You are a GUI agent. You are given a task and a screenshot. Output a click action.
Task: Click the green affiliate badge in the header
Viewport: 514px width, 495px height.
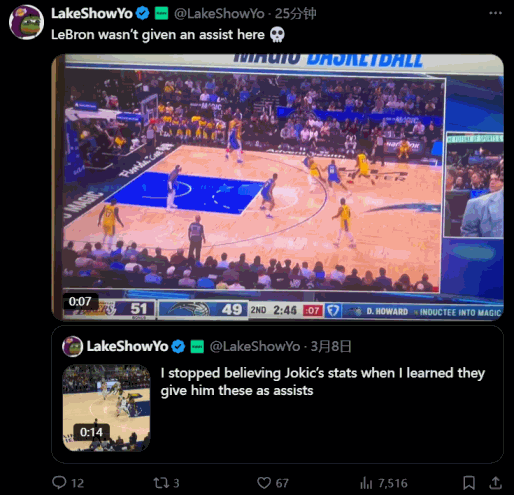pos(162,14)
